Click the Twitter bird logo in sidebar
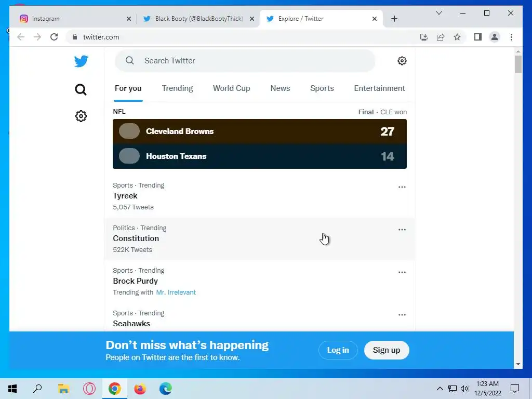Image resolution: width=532 pixels, height=399 pixels. pos(81,61)
